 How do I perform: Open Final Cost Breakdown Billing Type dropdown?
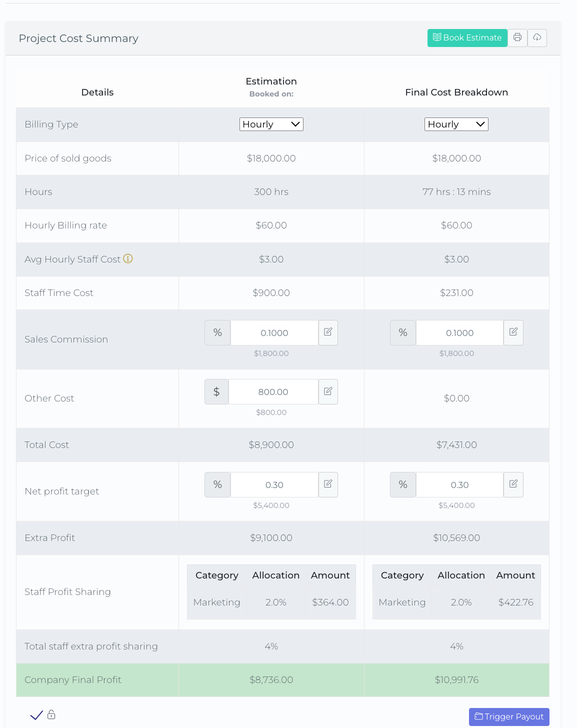coord(456,124)
